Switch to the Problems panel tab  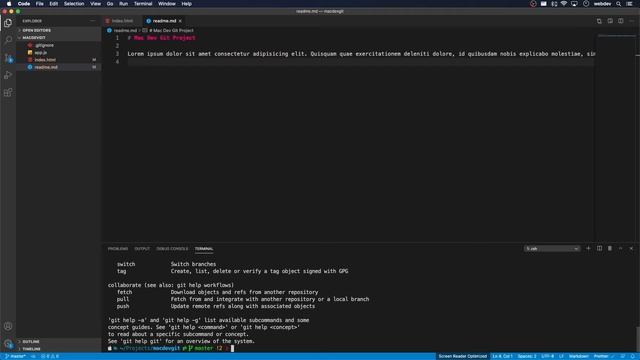pos(118,249)
